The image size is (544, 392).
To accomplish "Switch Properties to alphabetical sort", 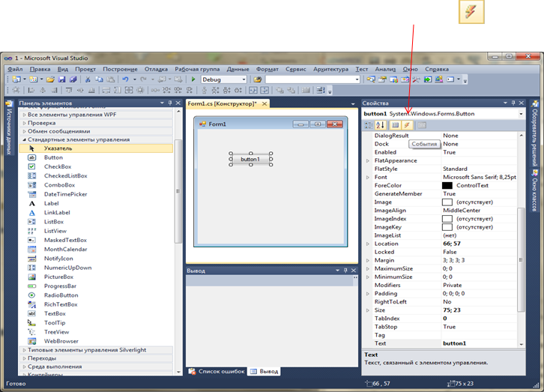I will pyautogui.click(x=380, y=125).
